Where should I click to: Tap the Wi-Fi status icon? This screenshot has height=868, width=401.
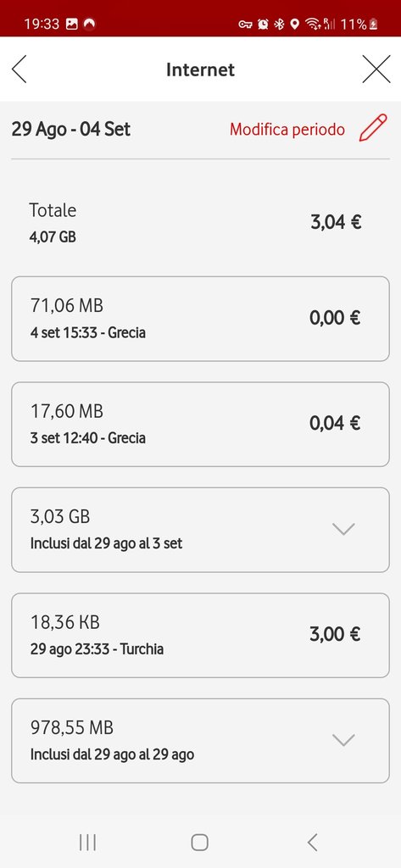click(312, 24)
